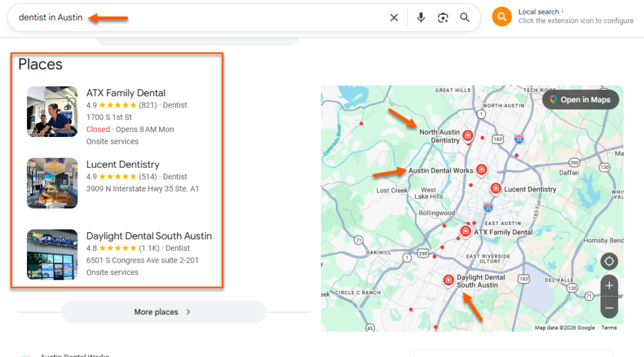The width and height of the screenshot is (644, 357).
Task: Click the 'Rollingwood' map label
Action: (436, 213)
